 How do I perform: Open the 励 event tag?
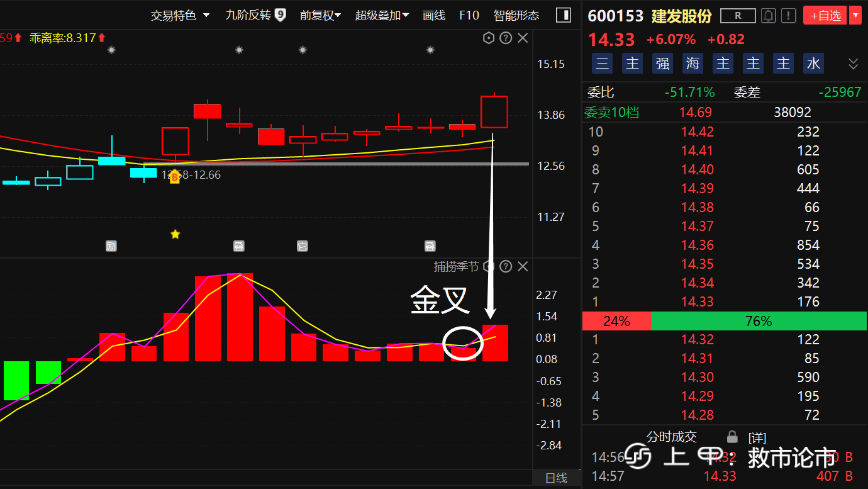click(111, 246)
